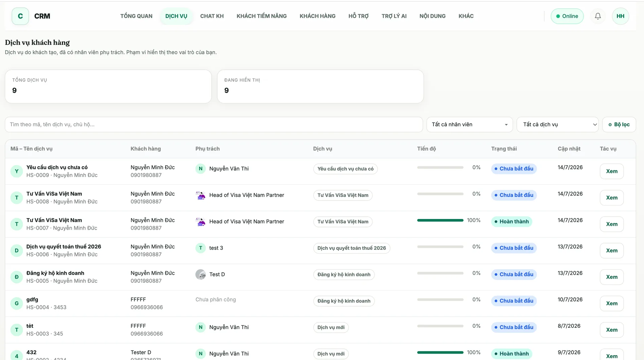Expand the Tất cả dịch vụ dropdown

click(x=557, y=125)
